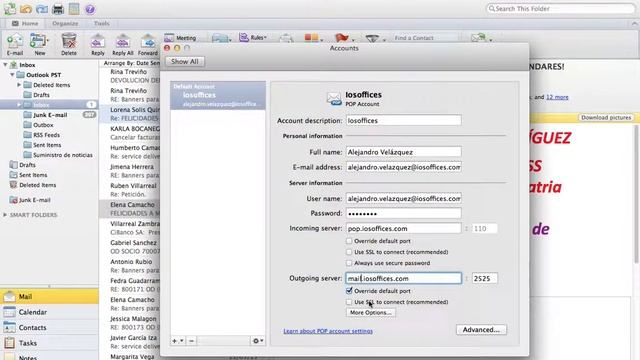Viewport: 640px width, 360px height.
Task: Click the Show All button
Action: pyautogui.click(x=185, y=62)
